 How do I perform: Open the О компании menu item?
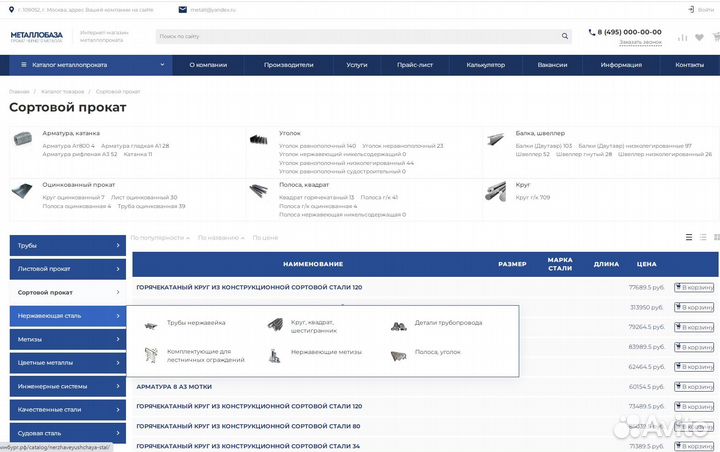point(208,65)
